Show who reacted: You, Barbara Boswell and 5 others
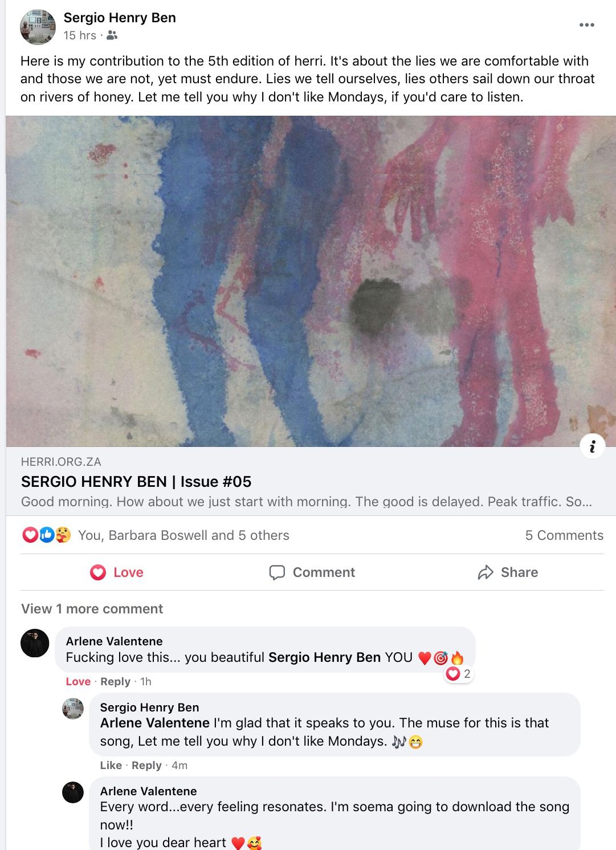Viewport: 616px width, 850px height. tap(183, 535)
